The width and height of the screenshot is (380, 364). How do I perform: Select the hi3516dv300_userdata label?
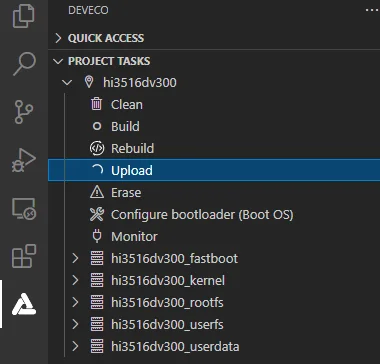click(x=175, y=346)
